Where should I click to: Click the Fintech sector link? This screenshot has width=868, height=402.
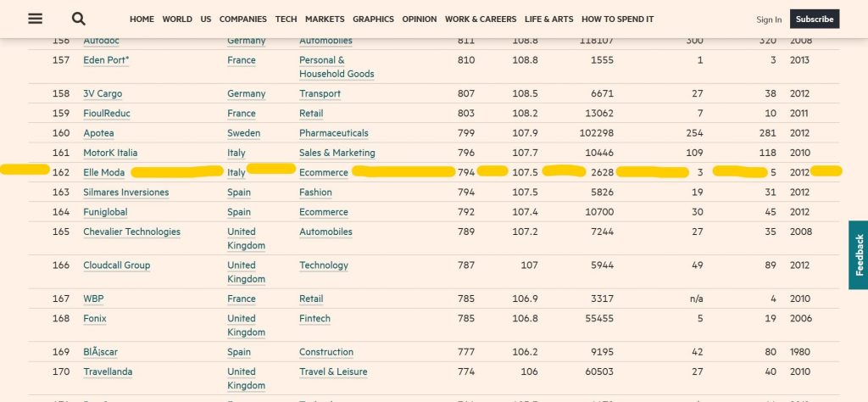pyautogui.click(x=314, y=319)
